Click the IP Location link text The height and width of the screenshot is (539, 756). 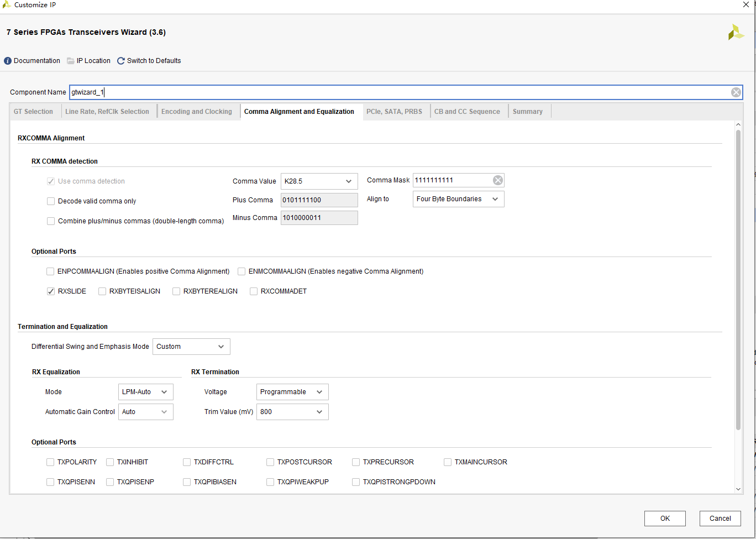click(x=93, y=61)
